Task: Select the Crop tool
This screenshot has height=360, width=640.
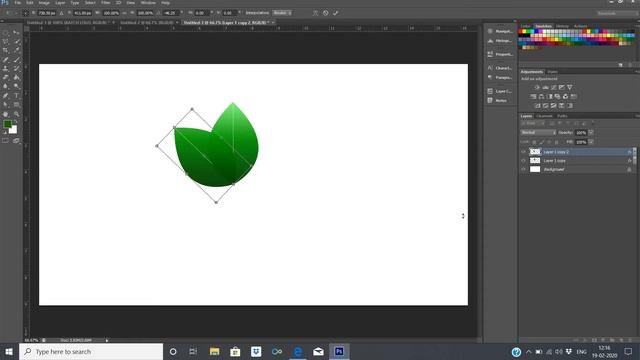Action: pos(6,51)
